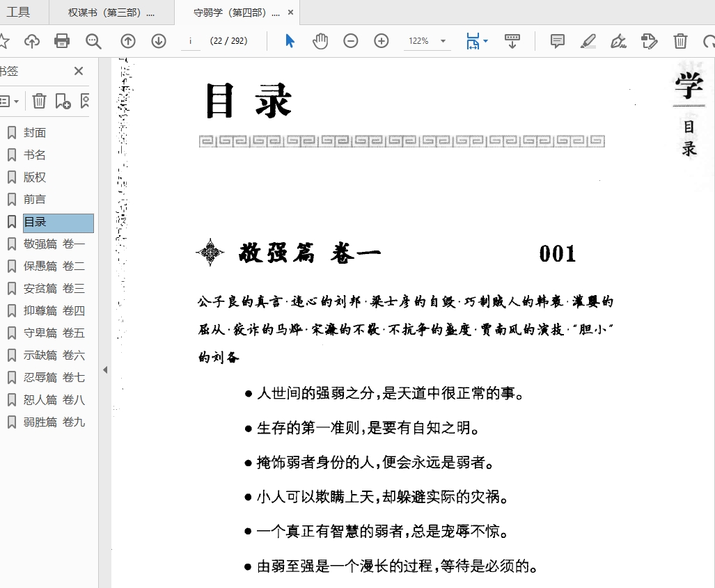Switch to 权谋书（第三部）tab

tap(111, 13)
